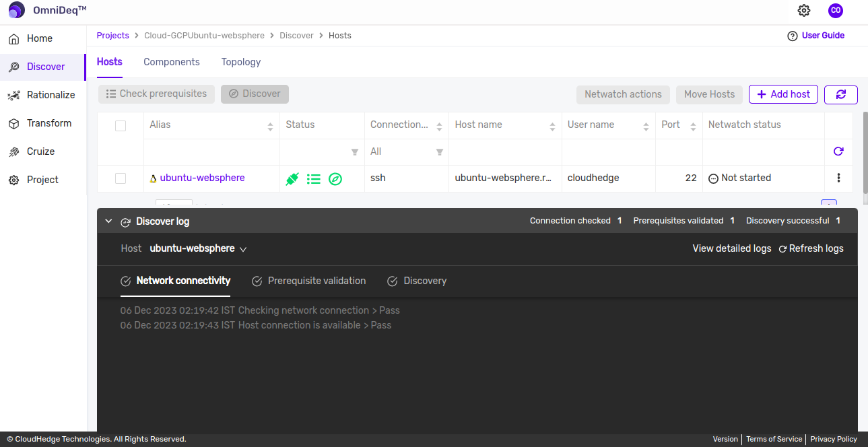Open the Terms of Service footer link

[774, 440]
